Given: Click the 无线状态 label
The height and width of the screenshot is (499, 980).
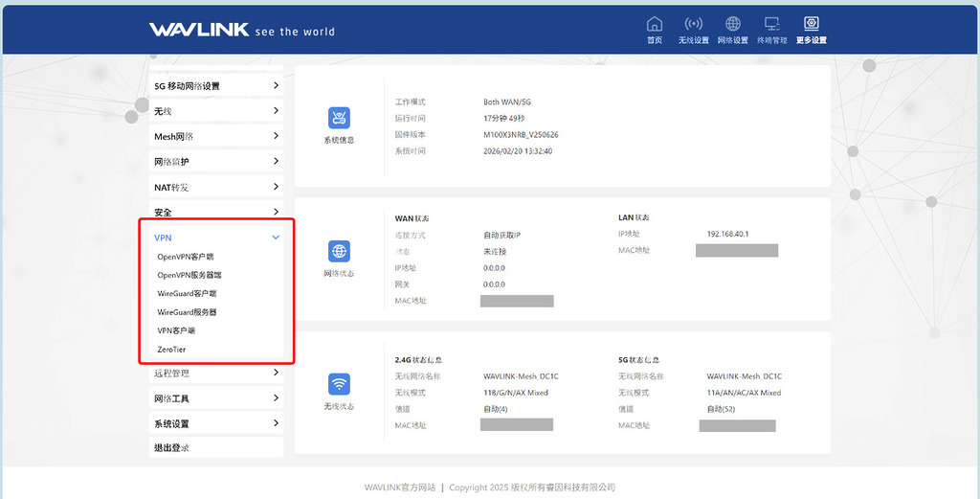Looking at the screenshot, I should [x=339, y=406].
